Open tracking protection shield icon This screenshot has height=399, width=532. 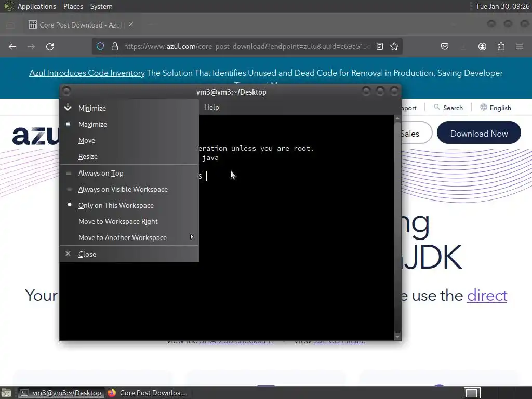(x=100, y=46)
